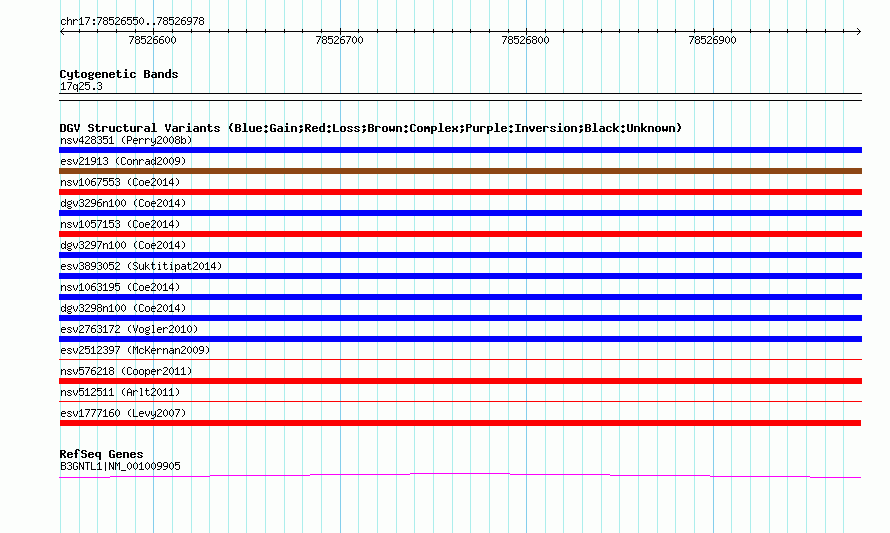Open variant nsv1063195 (Coe2014) label
The height and width of the screenshot is (533, 890).
120,287
